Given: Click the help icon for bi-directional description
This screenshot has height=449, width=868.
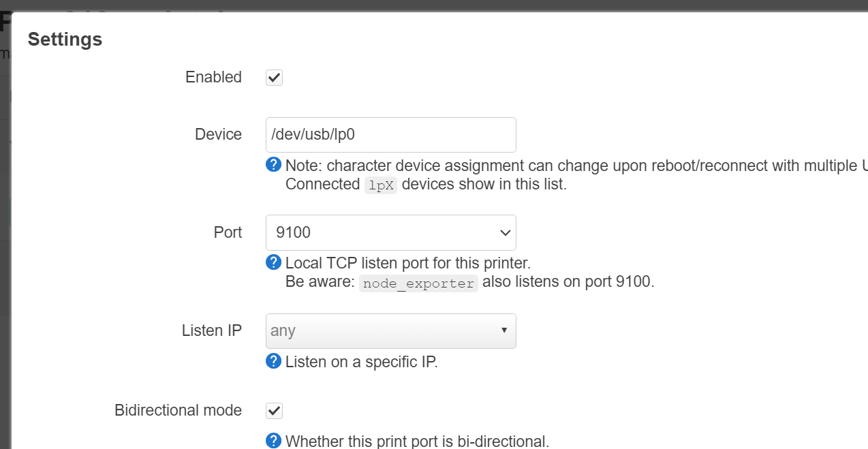Looking at the screenshot, I should point(273,441).
